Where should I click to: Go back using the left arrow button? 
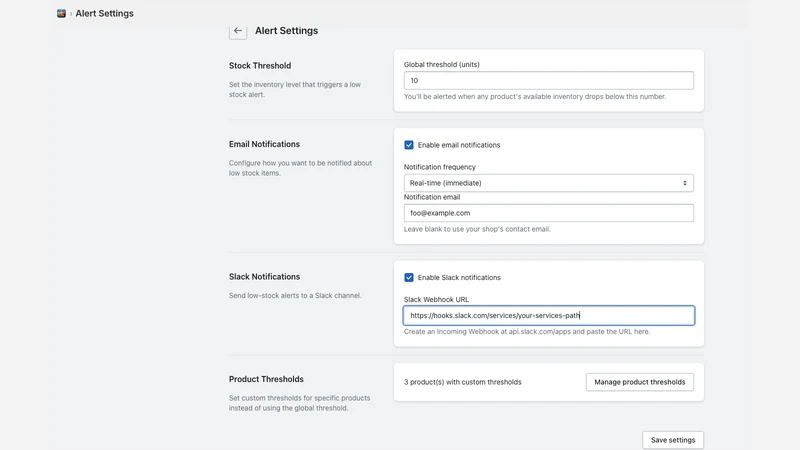click(238, 31)
